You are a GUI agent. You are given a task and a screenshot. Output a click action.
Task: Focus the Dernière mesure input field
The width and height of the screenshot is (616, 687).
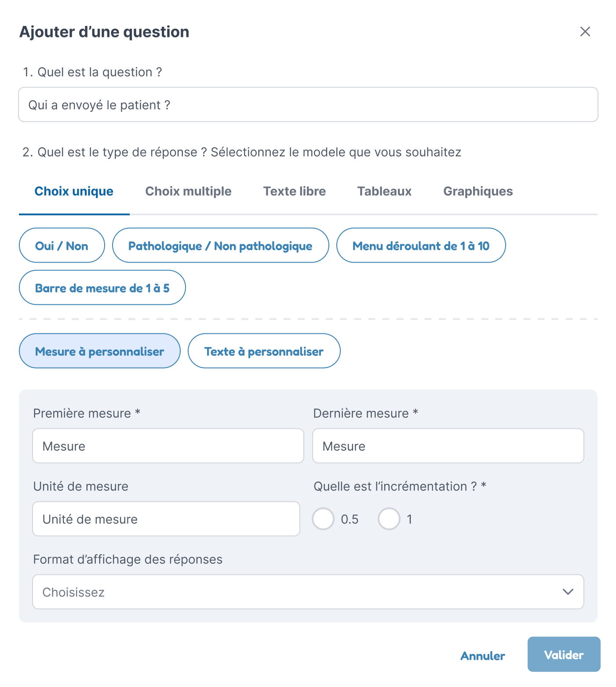point(448,446)
